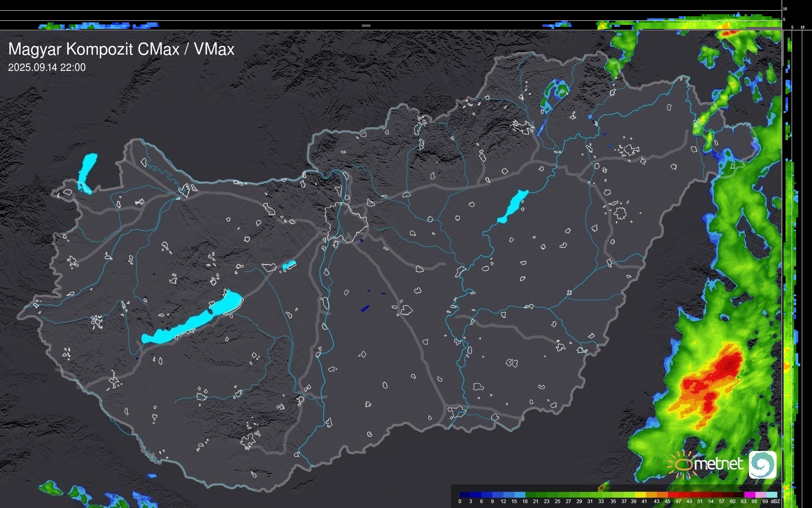Click the gray marker in top profile strip

pyautogui.click(x=366, y=25)
